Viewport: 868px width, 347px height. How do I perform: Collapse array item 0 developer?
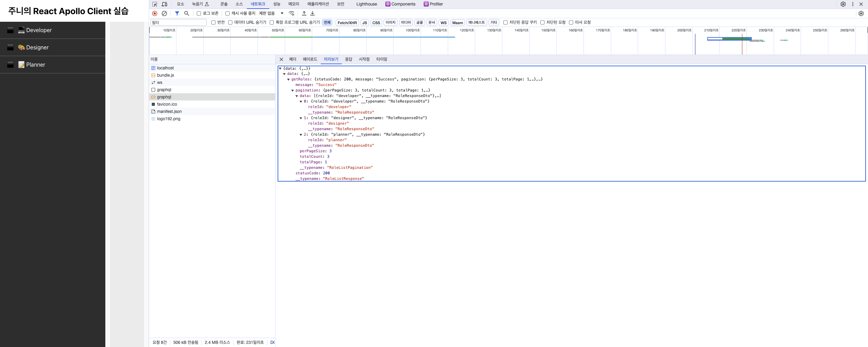[301, 102]
